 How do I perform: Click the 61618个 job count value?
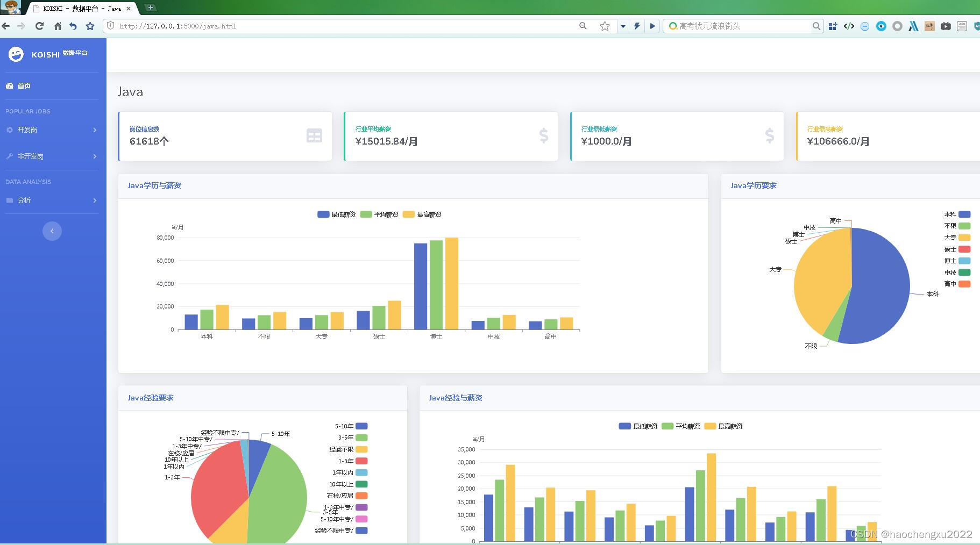[149, 141]
